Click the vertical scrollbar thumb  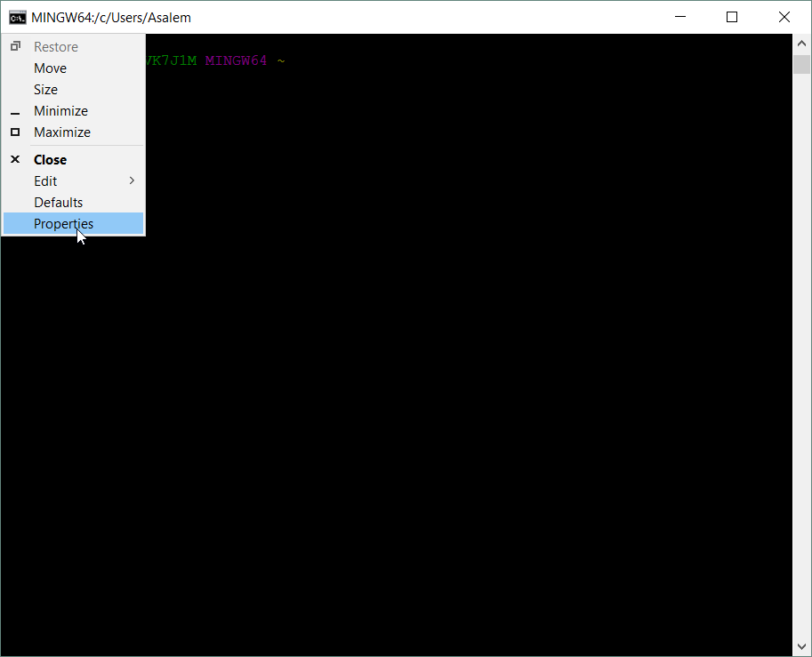pos(801,64)
